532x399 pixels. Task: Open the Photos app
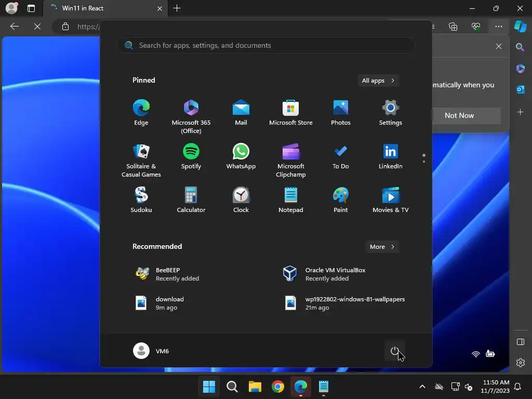[341, 112]
